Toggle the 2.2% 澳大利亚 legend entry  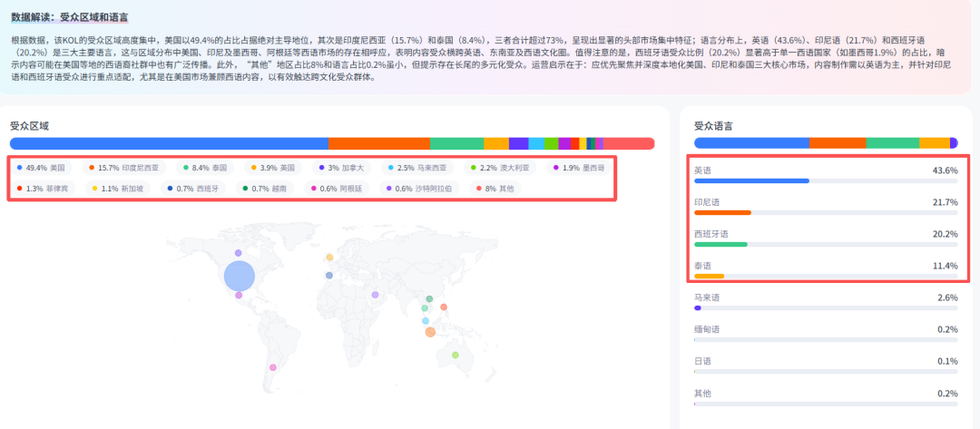coord(500,168)
